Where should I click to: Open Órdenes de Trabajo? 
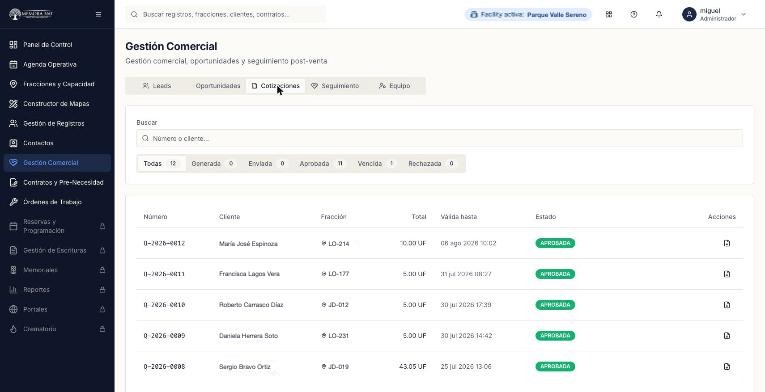57,202
